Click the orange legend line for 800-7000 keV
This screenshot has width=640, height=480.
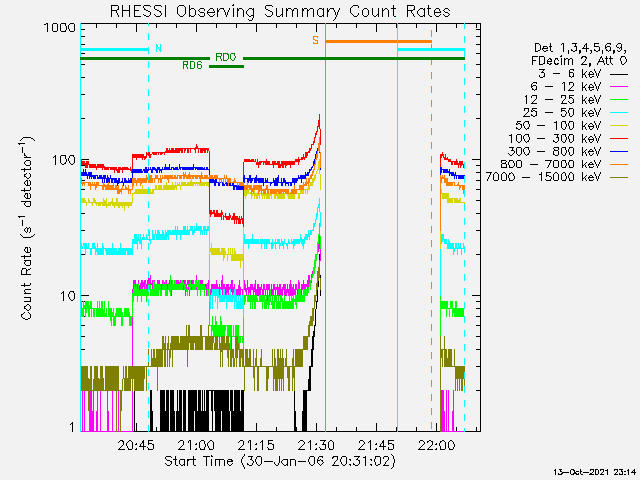coord(619,164)
